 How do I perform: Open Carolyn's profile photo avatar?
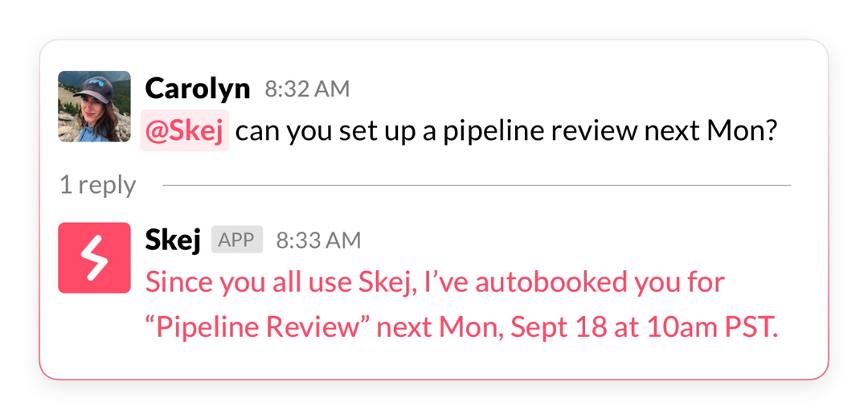point(94,106)
